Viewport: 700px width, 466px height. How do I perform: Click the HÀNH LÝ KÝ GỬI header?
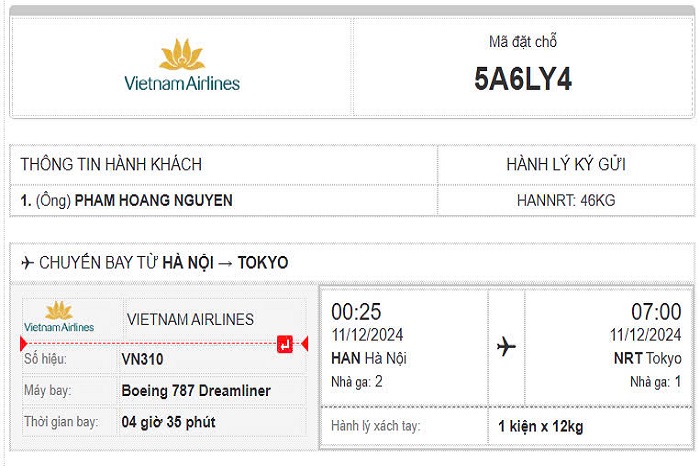coord(566,165)
